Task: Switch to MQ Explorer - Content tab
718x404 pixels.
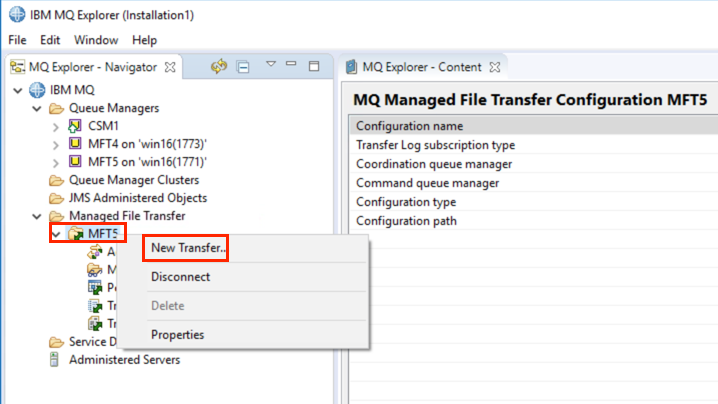Action: point(422,67)
